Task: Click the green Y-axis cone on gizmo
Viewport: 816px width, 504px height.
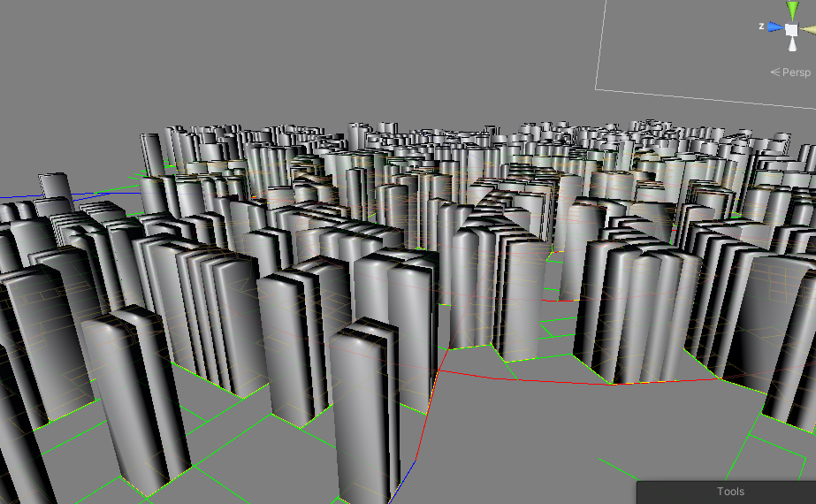Action: (792, 10)
